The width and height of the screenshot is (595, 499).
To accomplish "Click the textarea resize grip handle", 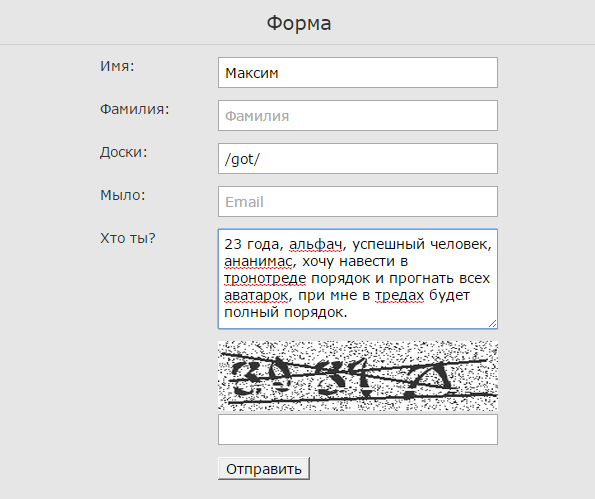I will pyautogui.click(x=493, y=324).
